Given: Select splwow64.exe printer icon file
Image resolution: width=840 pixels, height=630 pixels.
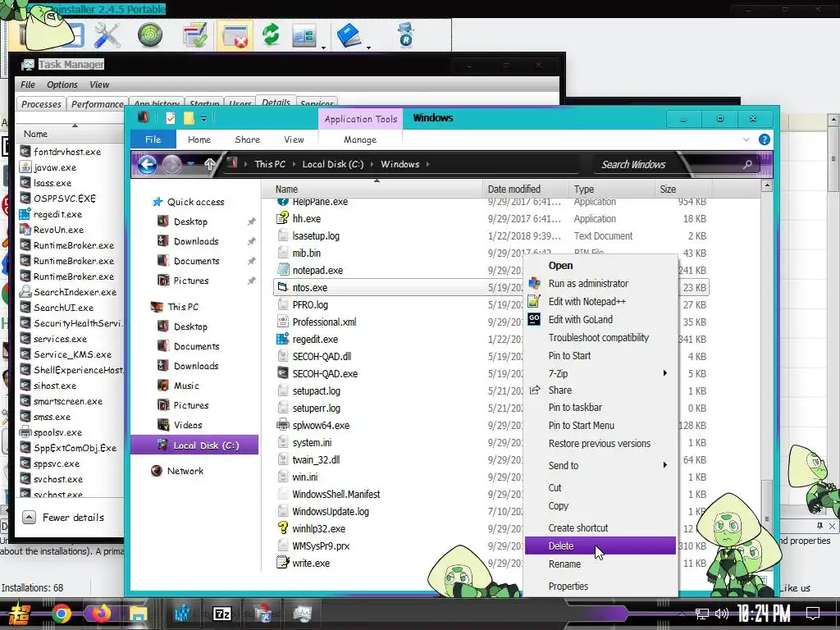Looking at the screenshot, I should coord(282,426).
